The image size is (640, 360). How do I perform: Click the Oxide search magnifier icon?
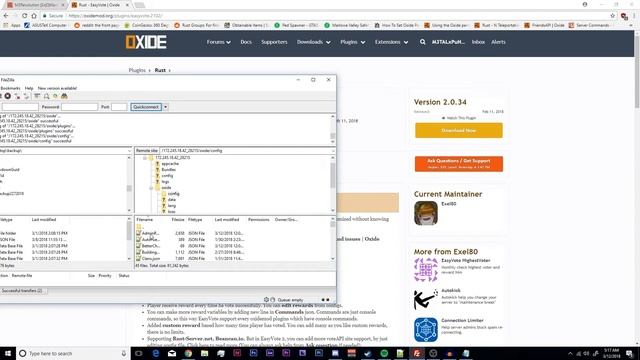(422, 42)
